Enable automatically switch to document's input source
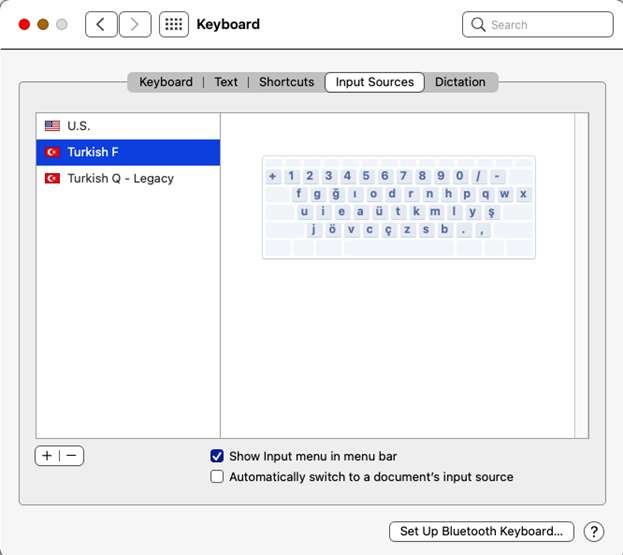The height and width of the screenshot is (555, 623). (x=217, y=476)
